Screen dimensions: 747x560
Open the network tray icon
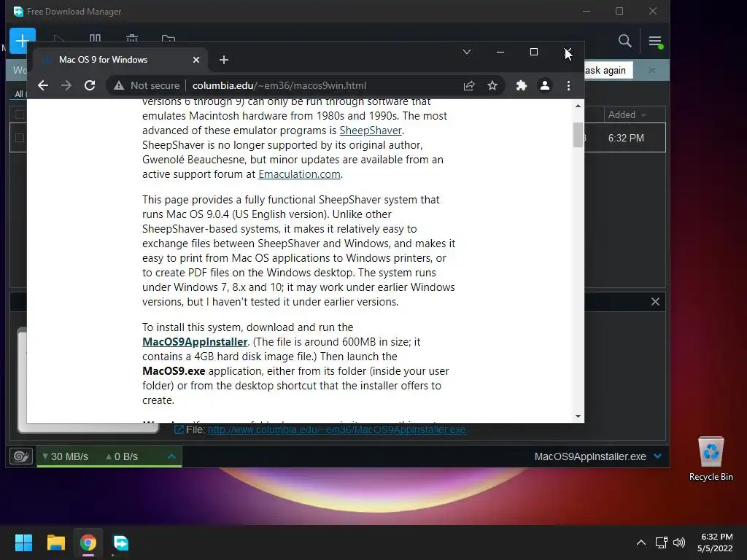(x=661, y=542)
